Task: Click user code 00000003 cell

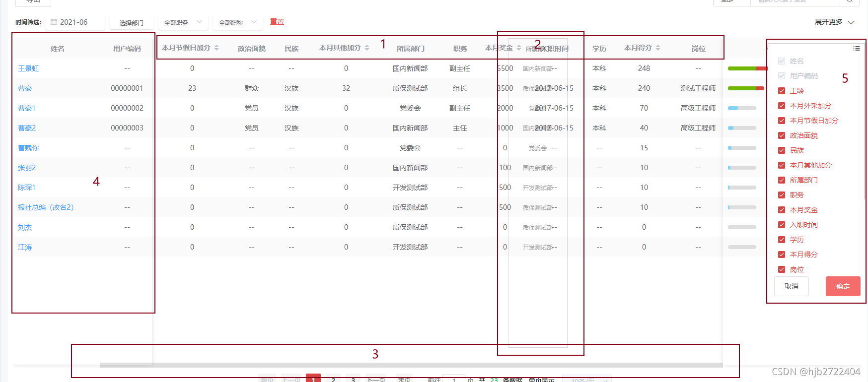Action: (127, 128)
